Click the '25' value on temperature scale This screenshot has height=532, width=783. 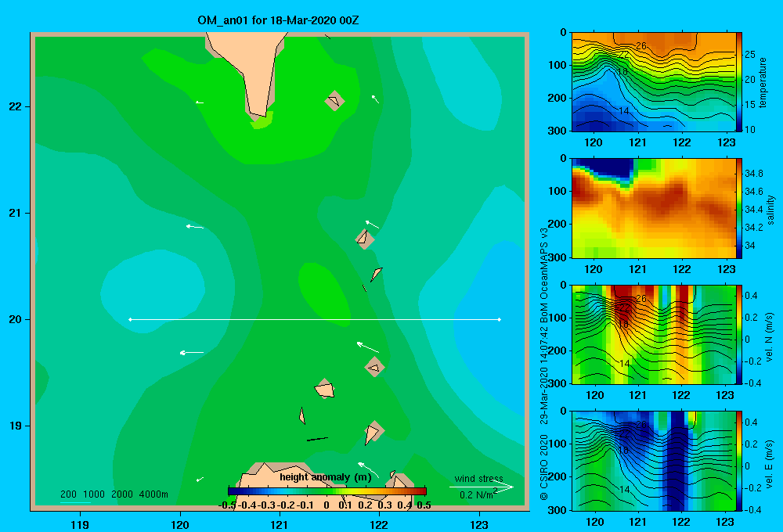click(x=750, y=55)
